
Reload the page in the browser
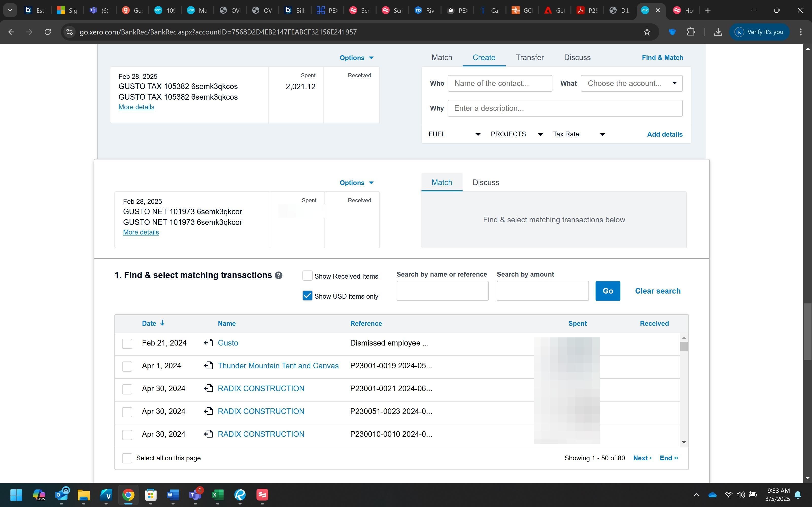[48, 32]
